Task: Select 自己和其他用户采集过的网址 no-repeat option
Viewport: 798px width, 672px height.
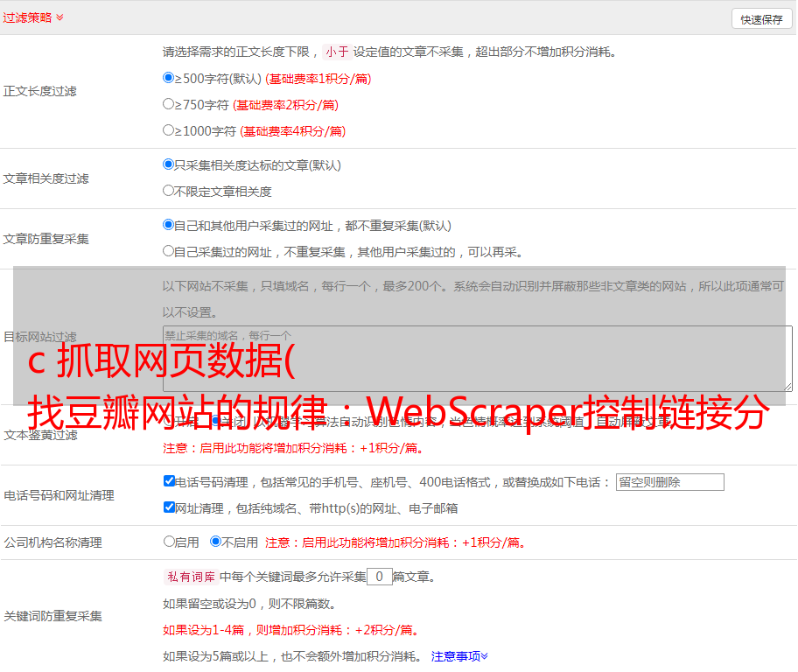Action: (168, 225)
